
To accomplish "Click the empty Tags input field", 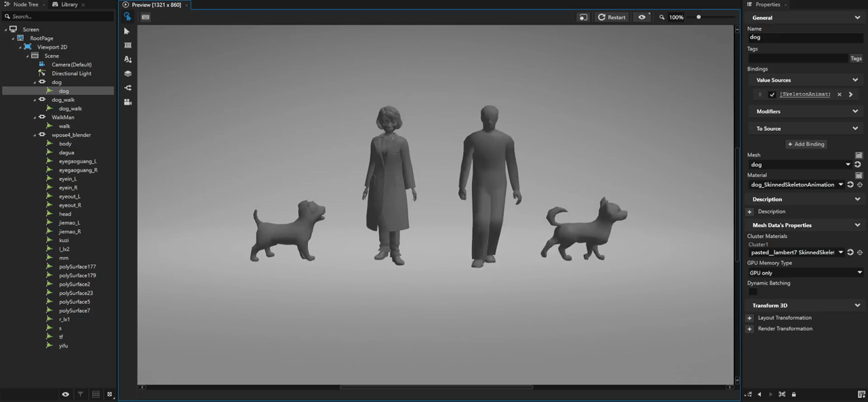I will point(797,58).
